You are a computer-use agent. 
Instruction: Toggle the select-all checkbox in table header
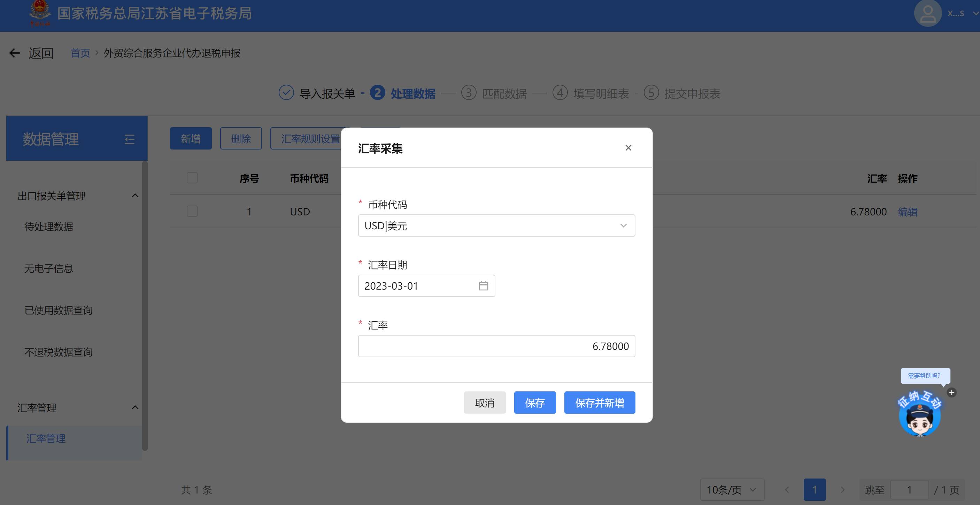click(192, 178)
